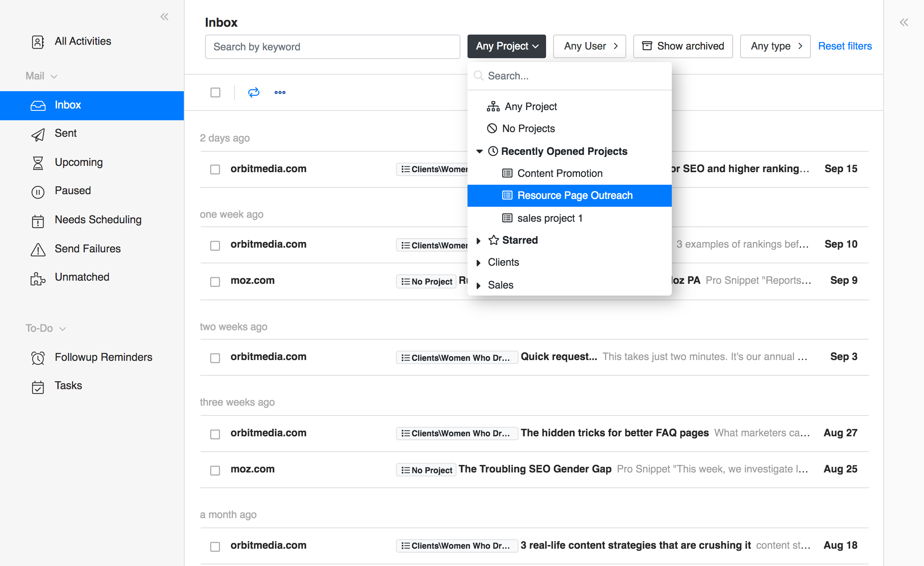Open the three-dot more options menu
This screenshot has width=924, height=566.
(x=280, y=92)
